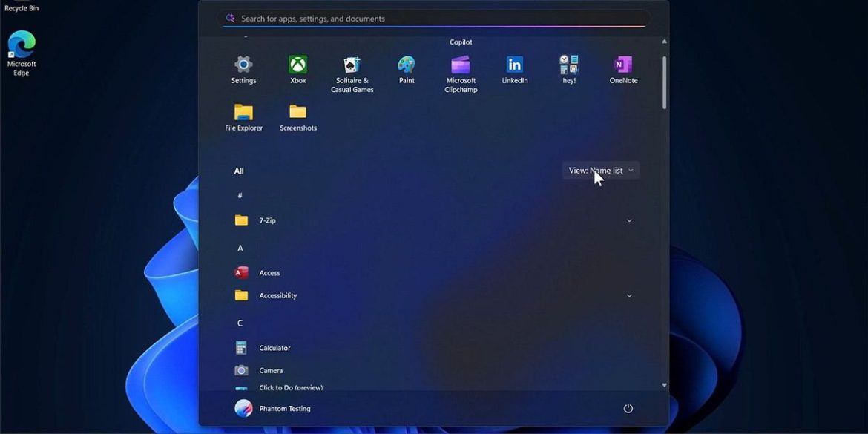This screenshot has height=434, width=868.
Task: Click the # section header
Action: point(240,195)
